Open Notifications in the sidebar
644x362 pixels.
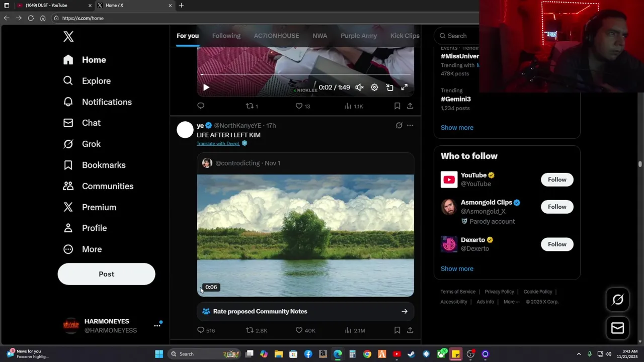coord(97,102)
